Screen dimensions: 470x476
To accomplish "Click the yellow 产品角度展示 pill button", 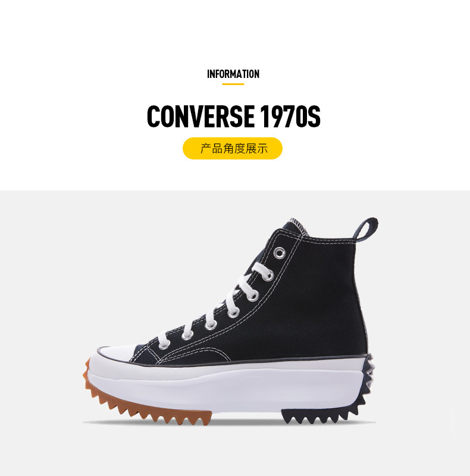I will (x=232, y=148).
